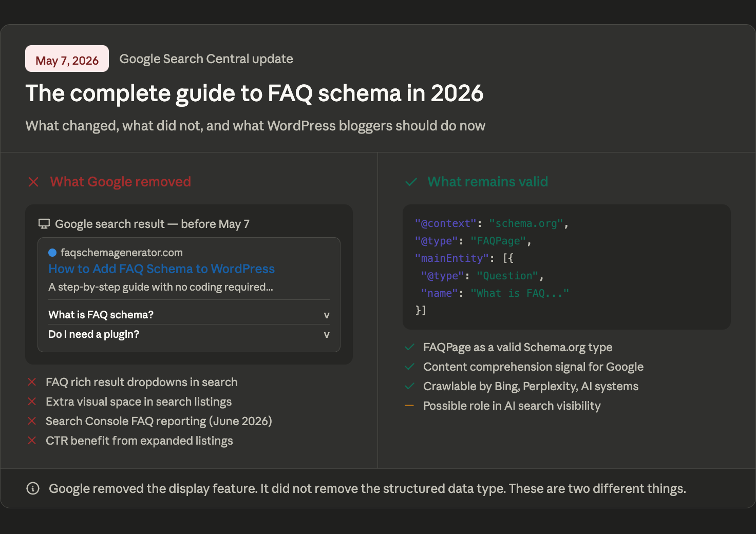
Task: Click the "name": "What is FAQ..." code line
Action: click(x=495, y=293)
